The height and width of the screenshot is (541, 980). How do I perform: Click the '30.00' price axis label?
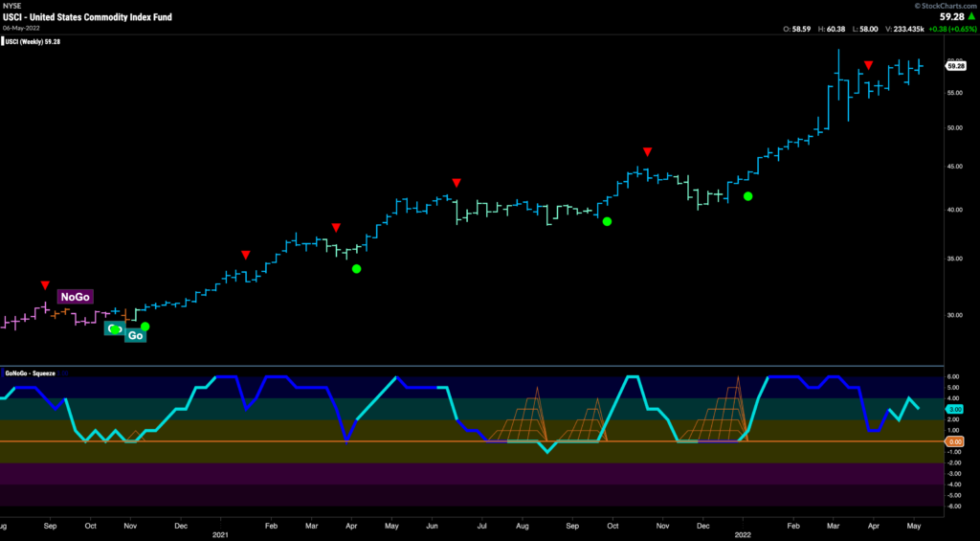tap(954, 316)
